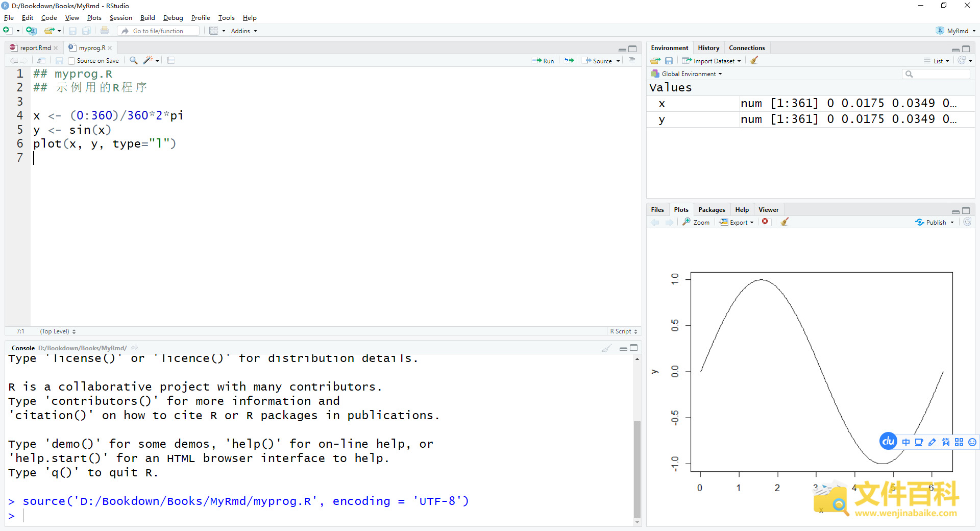The image size is (980, 531).
Task: Zoom the plot in a new window
Action: [x=696, y=222]
